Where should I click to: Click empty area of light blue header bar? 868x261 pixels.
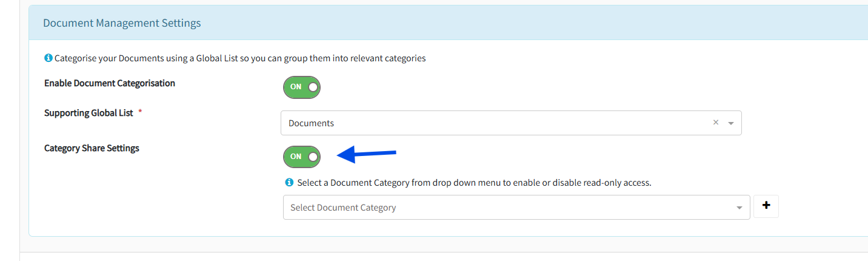click(x=515, y=23)
